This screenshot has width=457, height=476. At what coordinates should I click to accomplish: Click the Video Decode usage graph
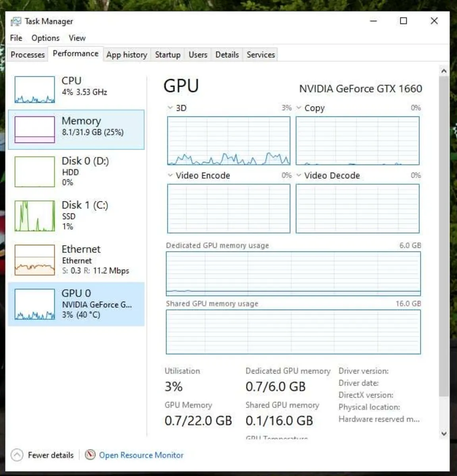357,209
